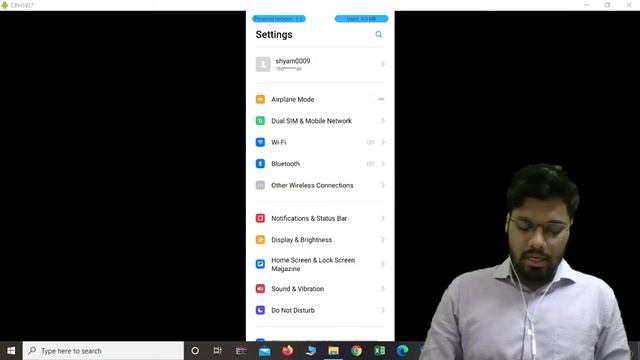Image resolution: width=640 pixels, height=360 pixels.
Task: Expand Notifications & Status Bar chevron
Action: coord(382,218)
